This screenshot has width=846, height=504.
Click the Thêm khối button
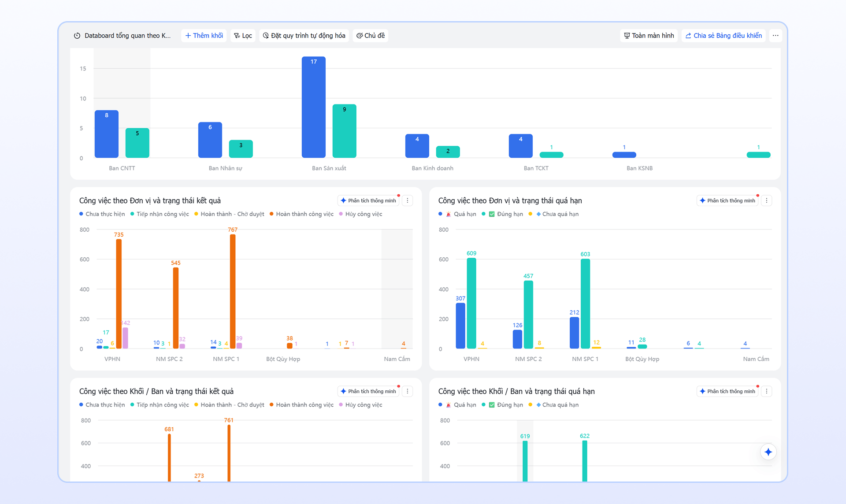(x=204, y=36)
